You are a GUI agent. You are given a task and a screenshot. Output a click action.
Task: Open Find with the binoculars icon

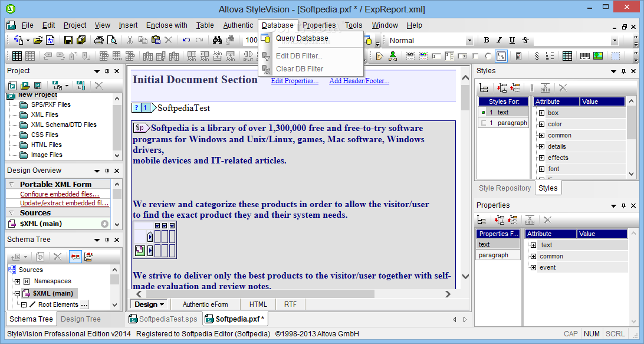tap(217, 40)
